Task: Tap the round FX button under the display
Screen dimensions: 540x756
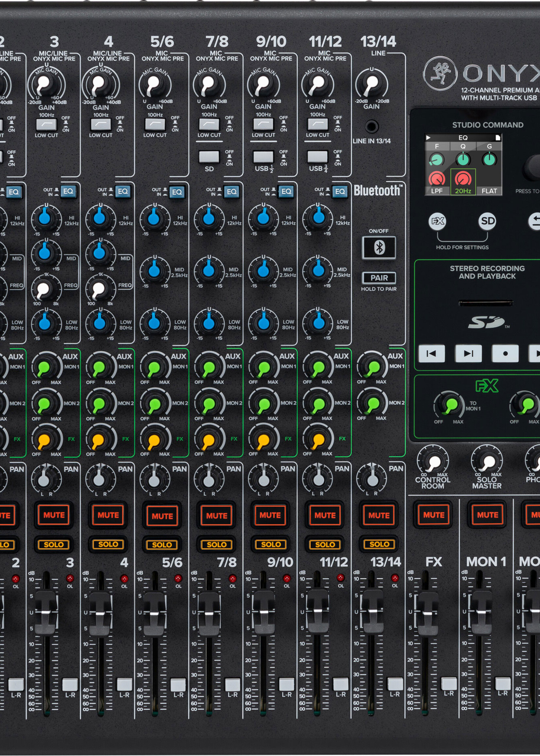Action: click(437, 221)
